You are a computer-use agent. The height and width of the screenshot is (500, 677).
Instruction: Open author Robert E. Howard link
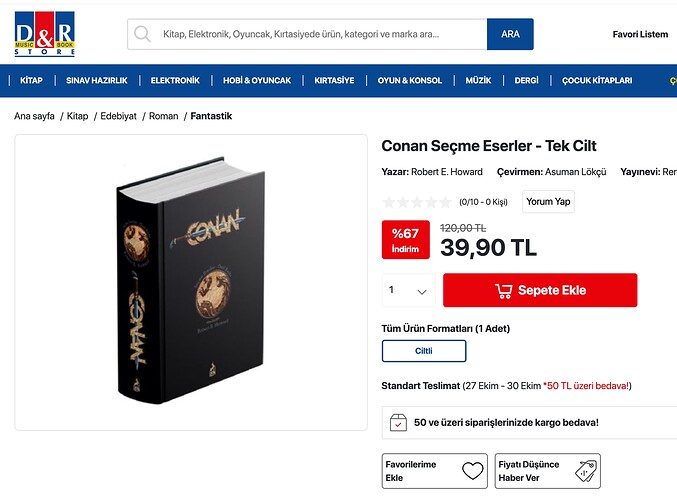pos(448,172)
